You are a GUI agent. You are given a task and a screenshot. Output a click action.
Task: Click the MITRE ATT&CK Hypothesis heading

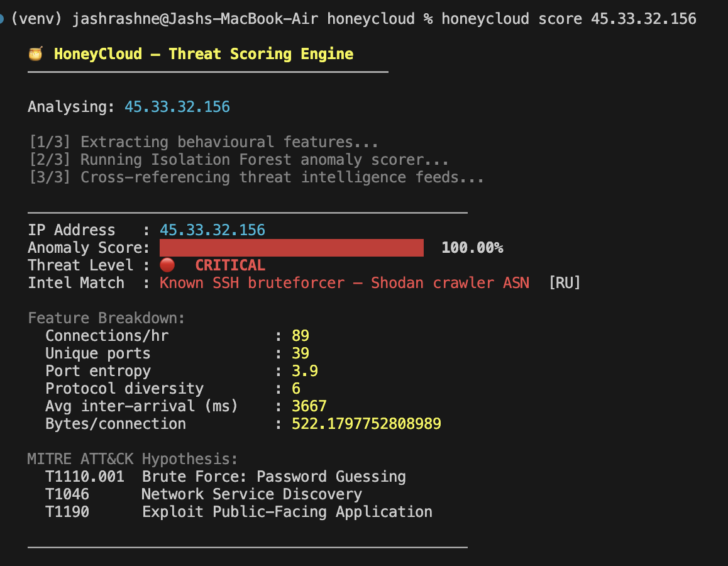[132, 459]
